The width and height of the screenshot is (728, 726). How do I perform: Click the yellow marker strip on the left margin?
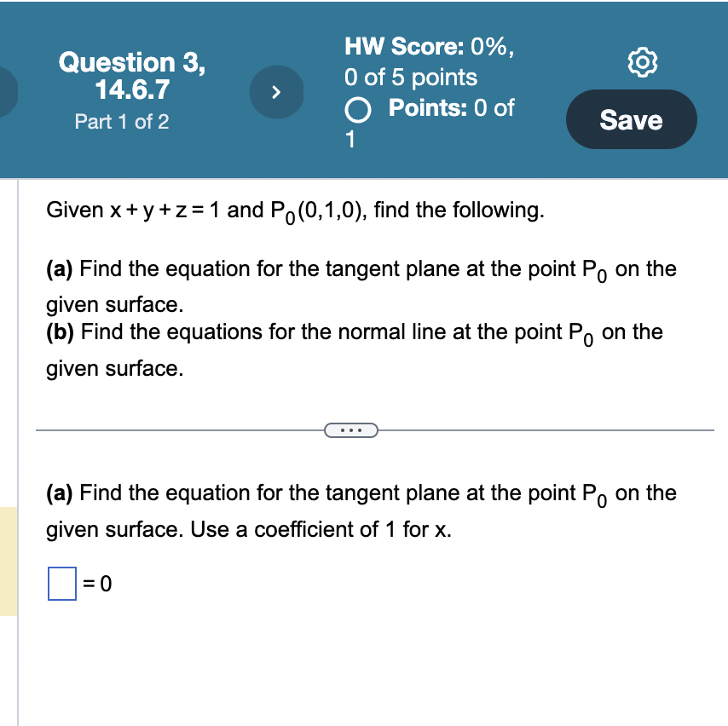[x=7, y=558]
